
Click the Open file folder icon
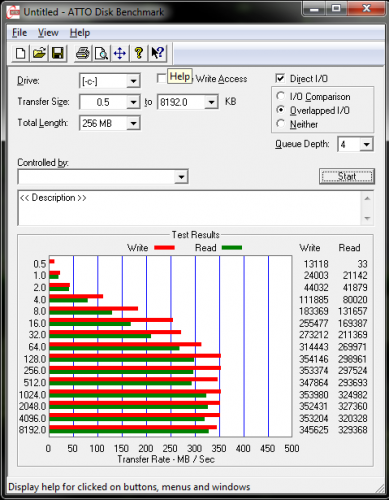point(39,53)
